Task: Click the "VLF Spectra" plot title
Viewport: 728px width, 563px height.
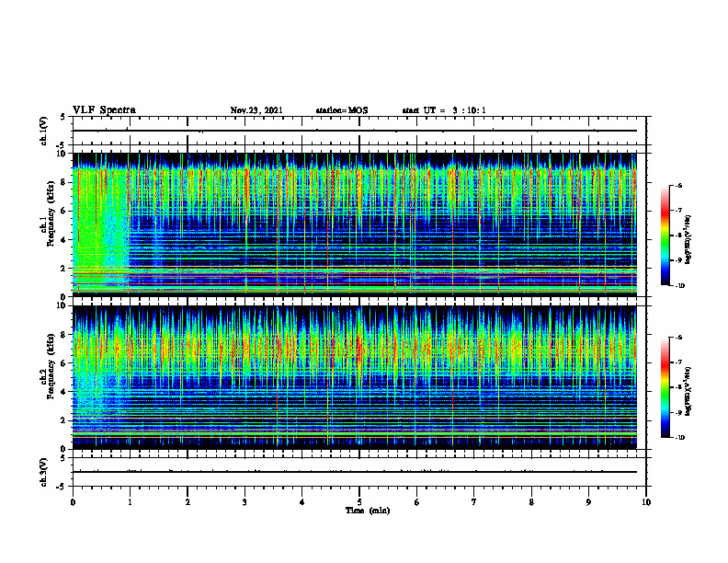Action: click(104, 110)
